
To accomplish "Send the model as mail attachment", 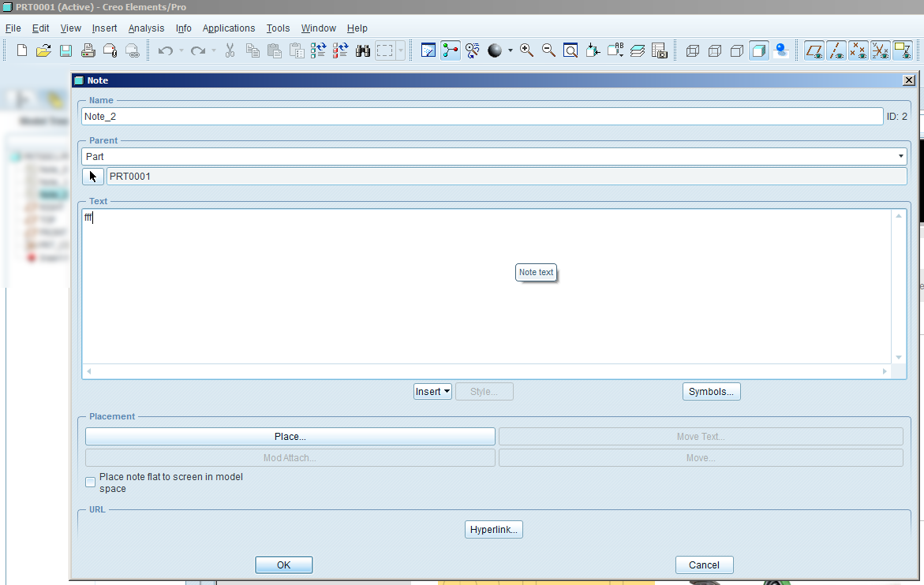I will (110, 50).
